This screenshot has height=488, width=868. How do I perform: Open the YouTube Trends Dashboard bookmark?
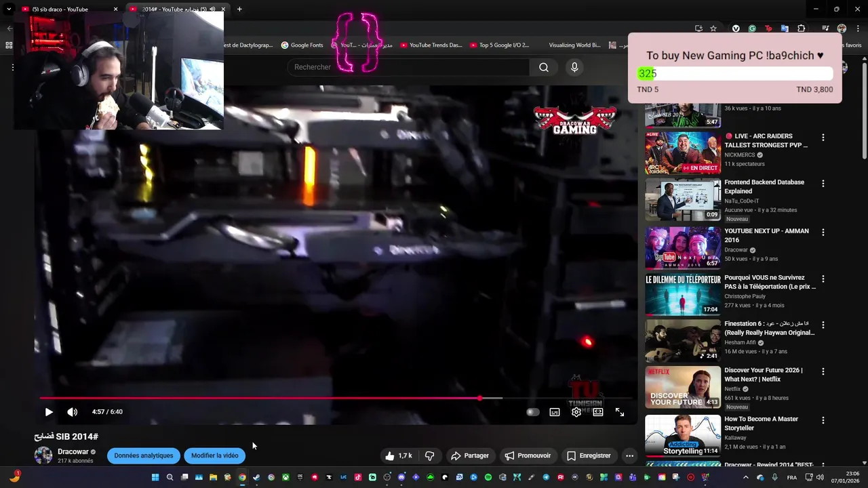pos(431,45)
